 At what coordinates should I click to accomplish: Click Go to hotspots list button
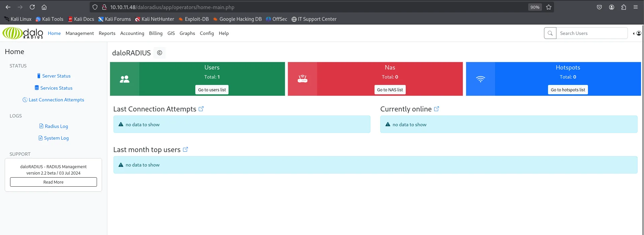click(568, 90)
